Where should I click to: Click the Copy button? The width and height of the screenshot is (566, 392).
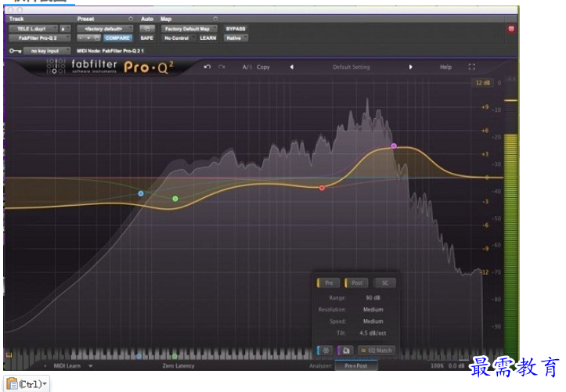tap(263, 67)
